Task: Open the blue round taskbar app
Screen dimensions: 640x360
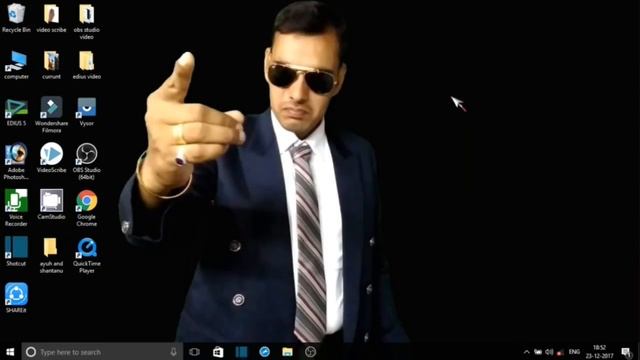Action: tap(264, 352)
